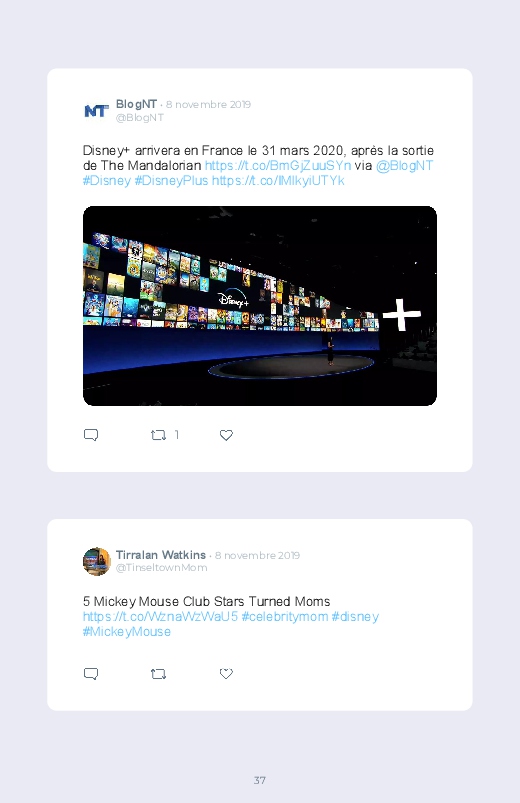The image size is (520, 803).
Task: Click the #disney hashtag in second tweet
Action: (355, 616)
